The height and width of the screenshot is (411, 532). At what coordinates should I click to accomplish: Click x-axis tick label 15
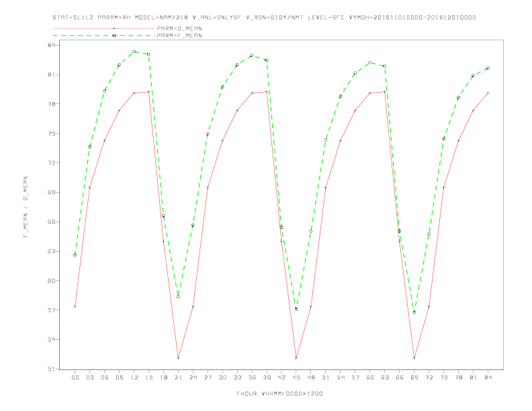coord(148,377)
